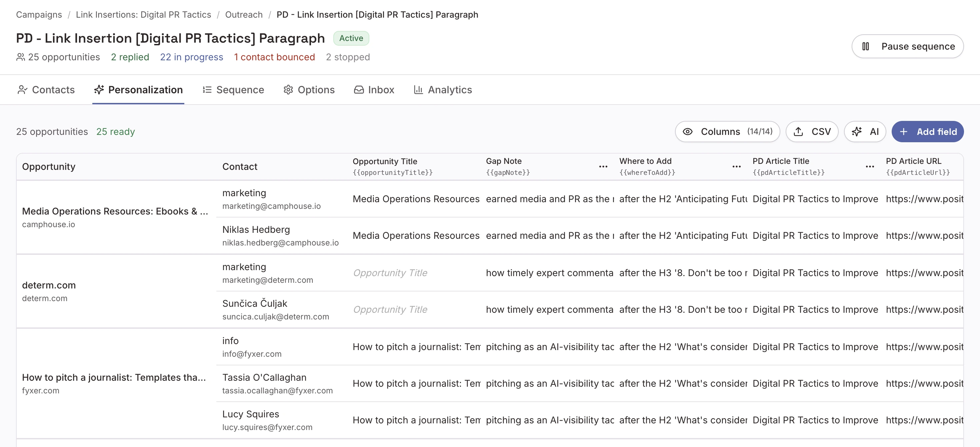Click the AI button
Image resolution: width=980 pixels, height=447 pixels.
pos(865,132)
